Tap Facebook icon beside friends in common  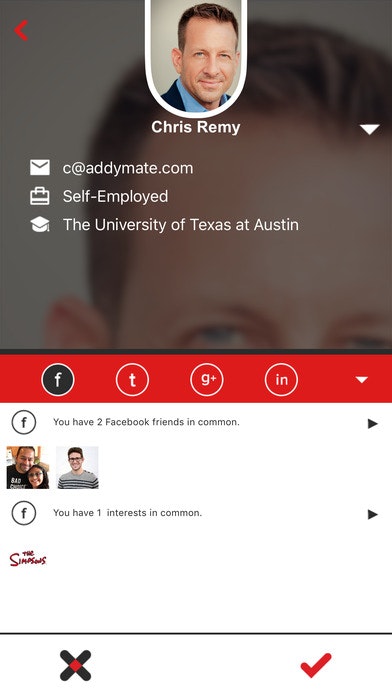click(x=24, y=423)
